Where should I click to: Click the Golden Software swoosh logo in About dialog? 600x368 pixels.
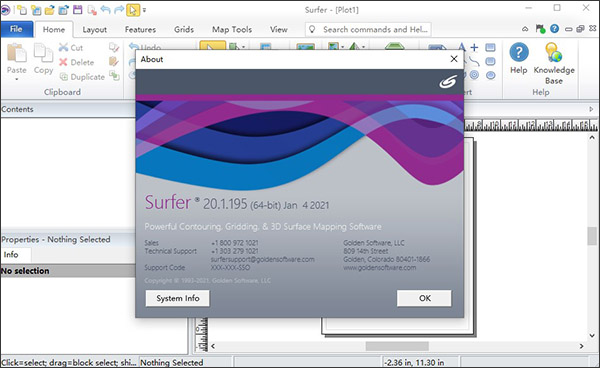click(448, 81)
